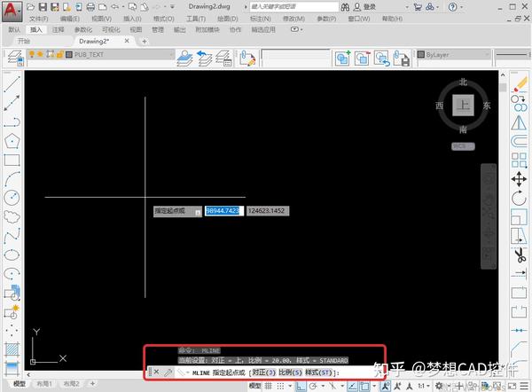This screenshot has height=392, width=532.
Task: Toggle layer freeze sun icon
Action: point(40,54)
